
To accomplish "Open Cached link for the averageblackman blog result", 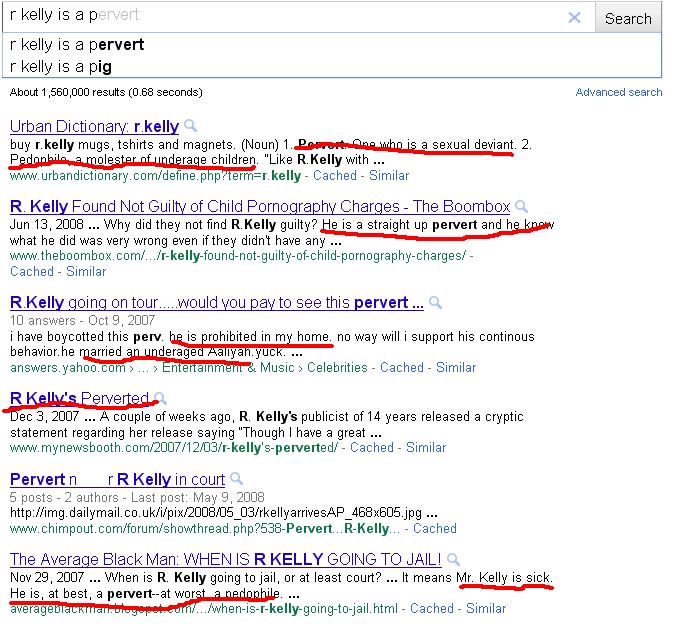I will point(432,608).
